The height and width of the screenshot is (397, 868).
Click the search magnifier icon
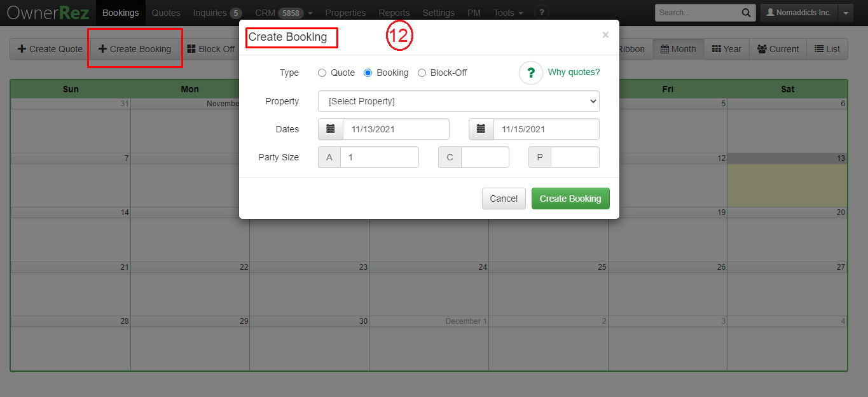tap(746, 13)
